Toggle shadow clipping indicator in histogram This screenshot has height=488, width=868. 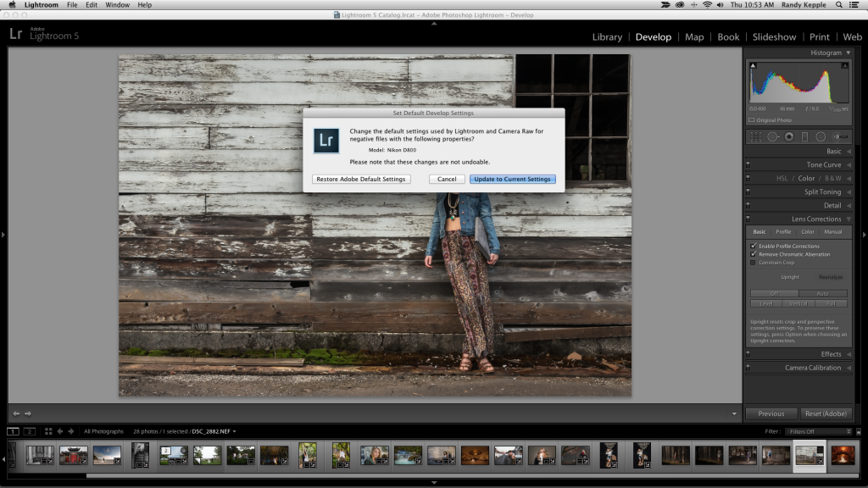[x=753, y=65]
